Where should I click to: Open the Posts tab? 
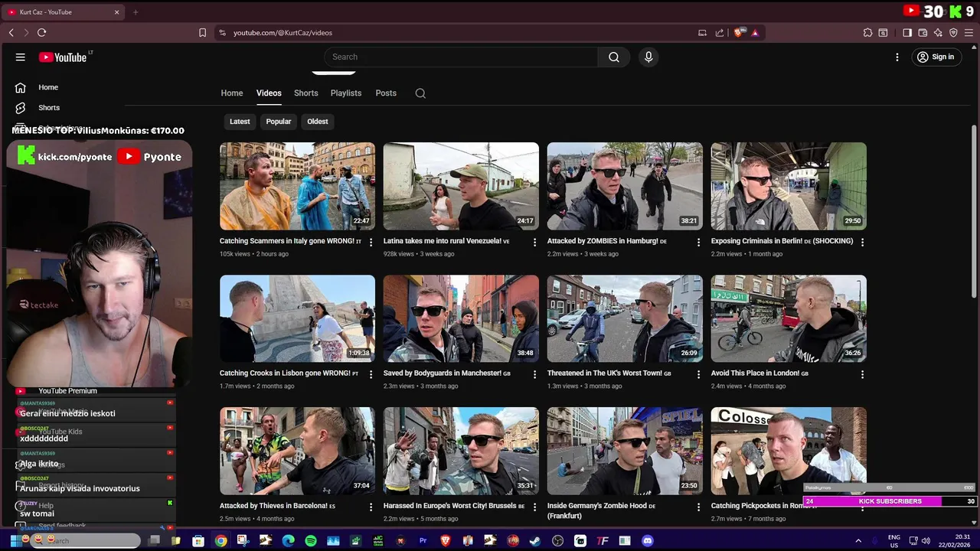[x=386, y=93]
